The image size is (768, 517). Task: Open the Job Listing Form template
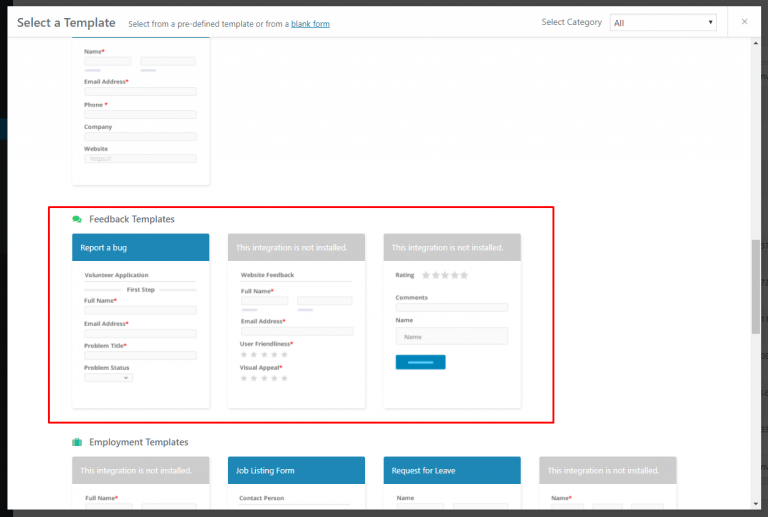coord(296,470)
